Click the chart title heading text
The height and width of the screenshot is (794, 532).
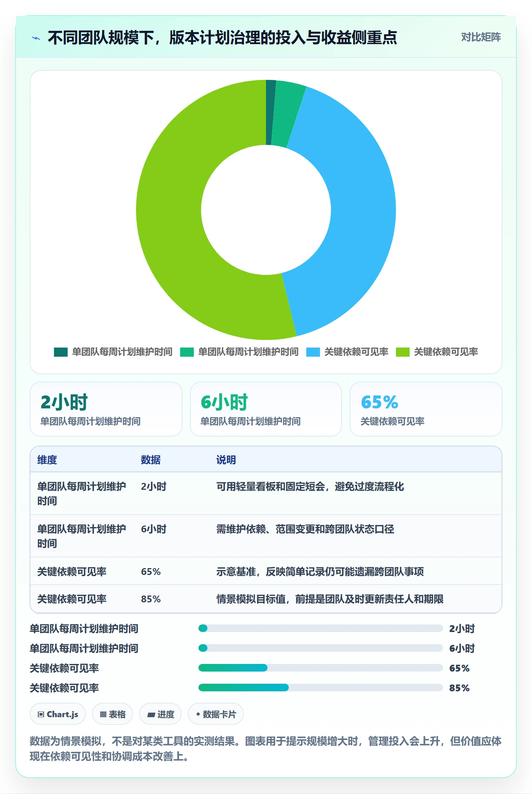point(222,38)
